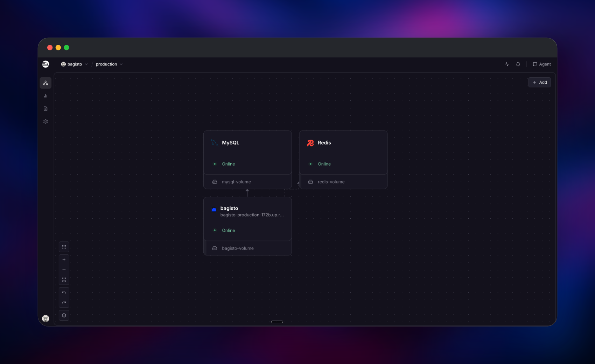
Task: Click the bagisto service icon
Action: click(214, 209)
